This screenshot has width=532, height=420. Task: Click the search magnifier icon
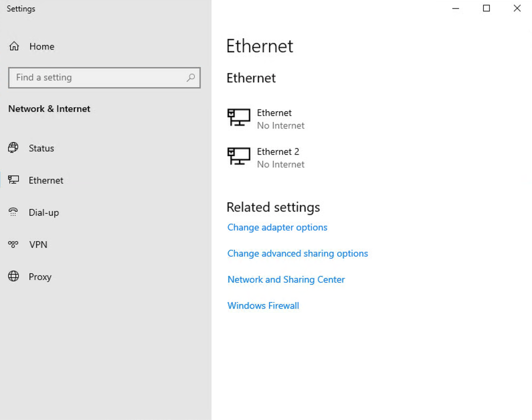point(191,78)
